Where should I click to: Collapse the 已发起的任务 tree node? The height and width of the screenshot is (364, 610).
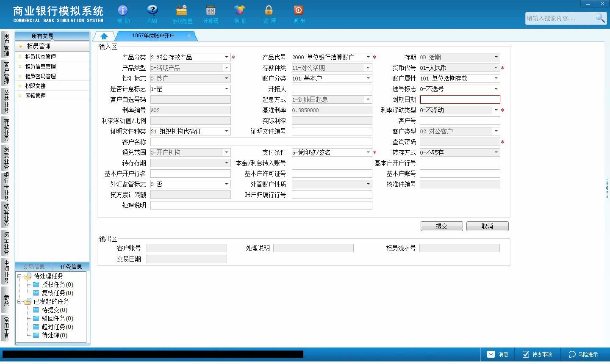point(19,301)
